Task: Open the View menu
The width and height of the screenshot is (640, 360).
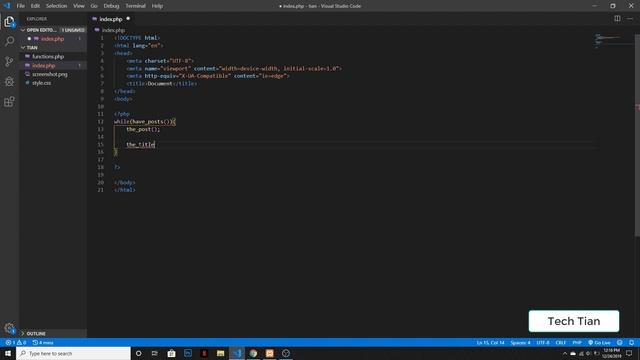Action: pos(79,6)
